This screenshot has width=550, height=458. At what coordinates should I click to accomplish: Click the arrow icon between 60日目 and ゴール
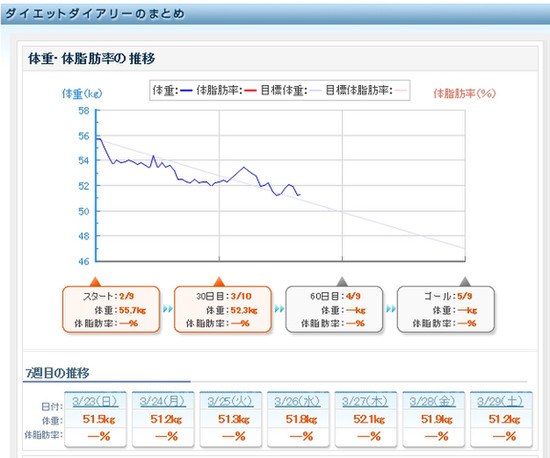click(x=391, y=309)
